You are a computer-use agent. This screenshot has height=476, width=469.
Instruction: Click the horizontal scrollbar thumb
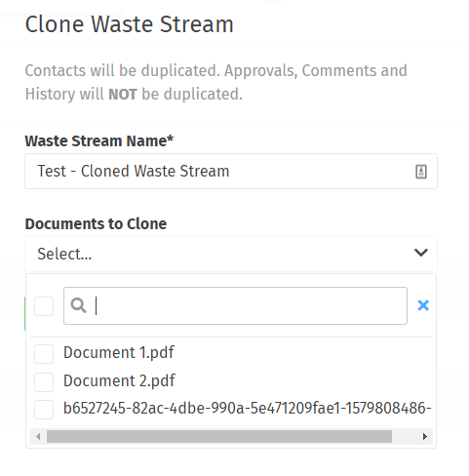219,436
